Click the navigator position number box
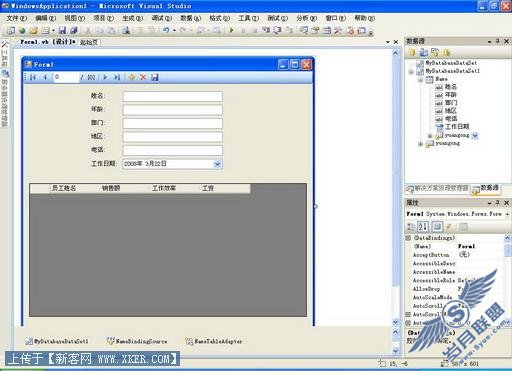Viewport: 512px width, 371px height. pyautogui.click(x=66, y=77)
